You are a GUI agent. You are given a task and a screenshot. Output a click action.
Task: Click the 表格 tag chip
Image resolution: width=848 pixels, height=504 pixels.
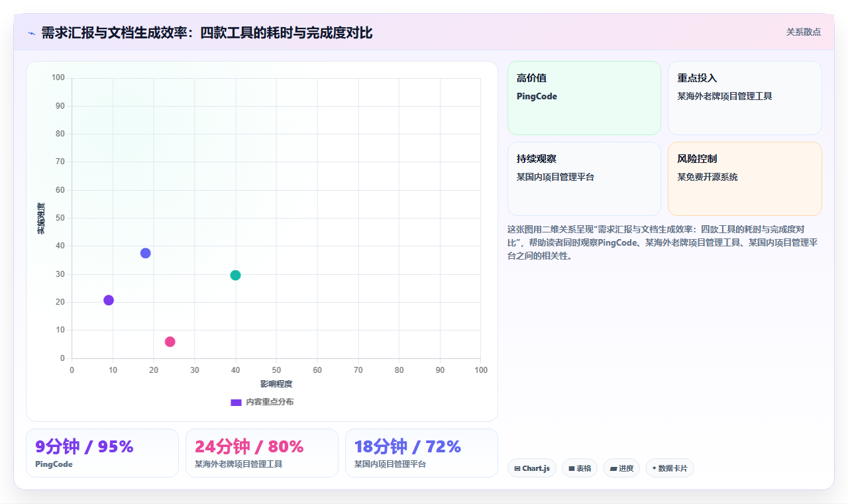click(x=580, y=468)
